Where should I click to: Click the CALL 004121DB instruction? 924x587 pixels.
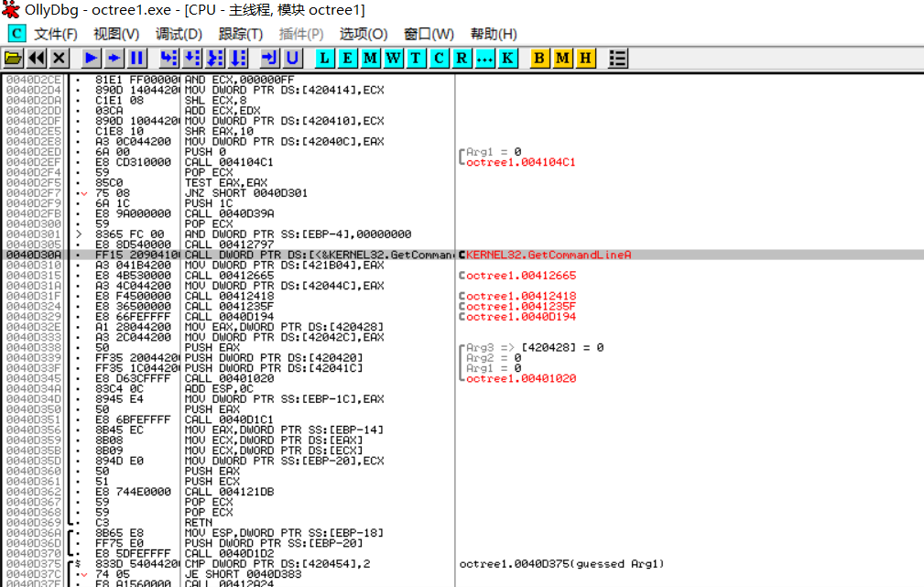(x=229, y=492)
